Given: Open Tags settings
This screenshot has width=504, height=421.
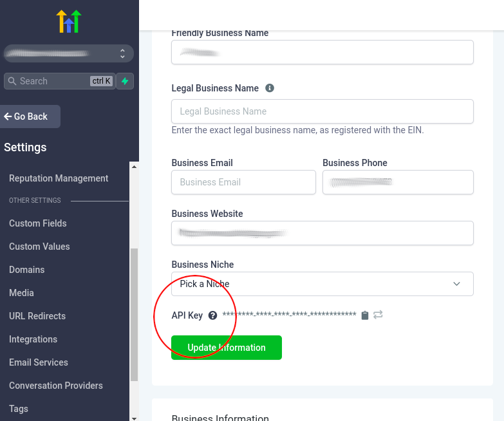Looking at the screenshot, I should click(18, 409).
